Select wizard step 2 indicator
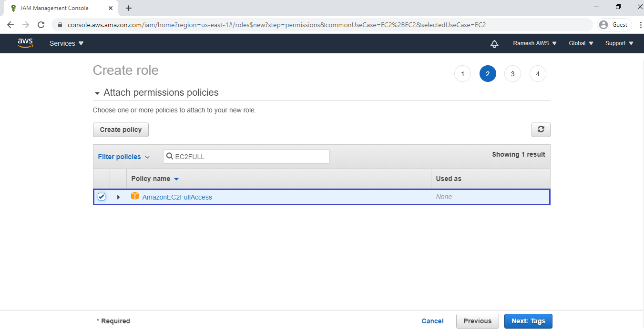Image resolution: width=644 pixels, height=330 pixels. [488, 74]
